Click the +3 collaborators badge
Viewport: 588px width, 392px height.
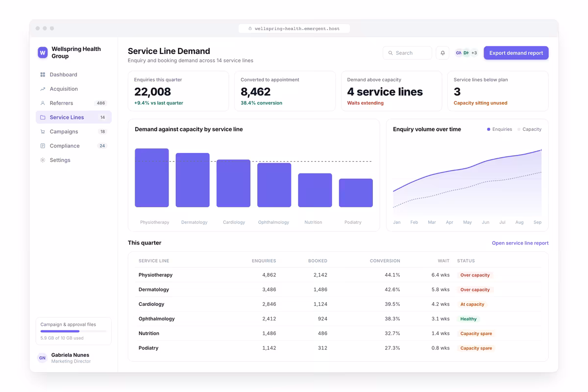(474, 53)
